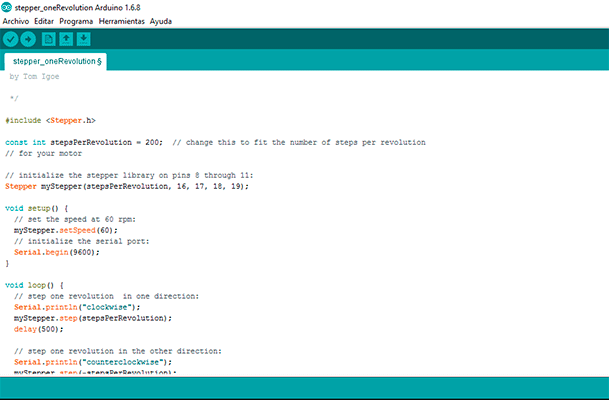Click the 'Stepper myStepper(stepsPerRevolution, 16, 17, 18, 19);' line

point(127,186)
